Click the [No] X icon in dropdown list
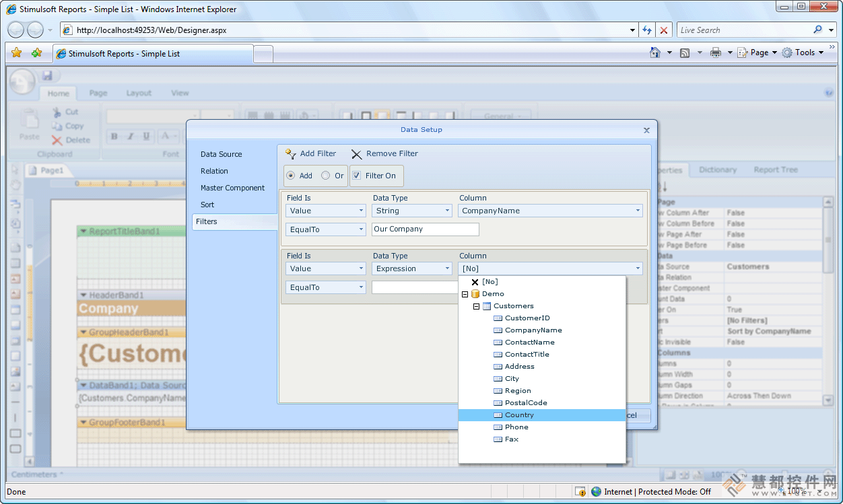Screen dimensions: 843x504 475,282
